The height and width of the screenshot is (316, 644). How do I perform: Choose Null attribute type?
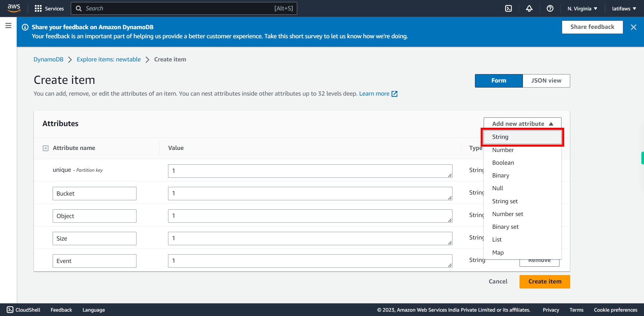tap(522, 188)
